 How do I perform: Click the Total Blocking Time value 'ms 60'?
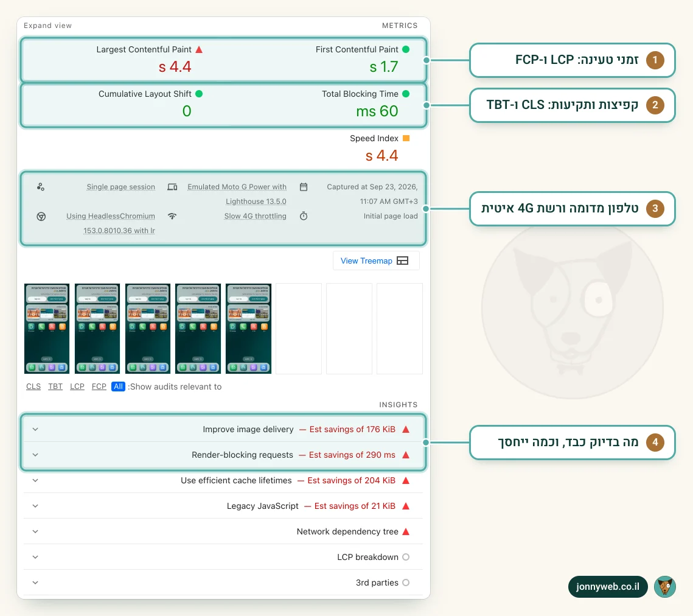377,111
